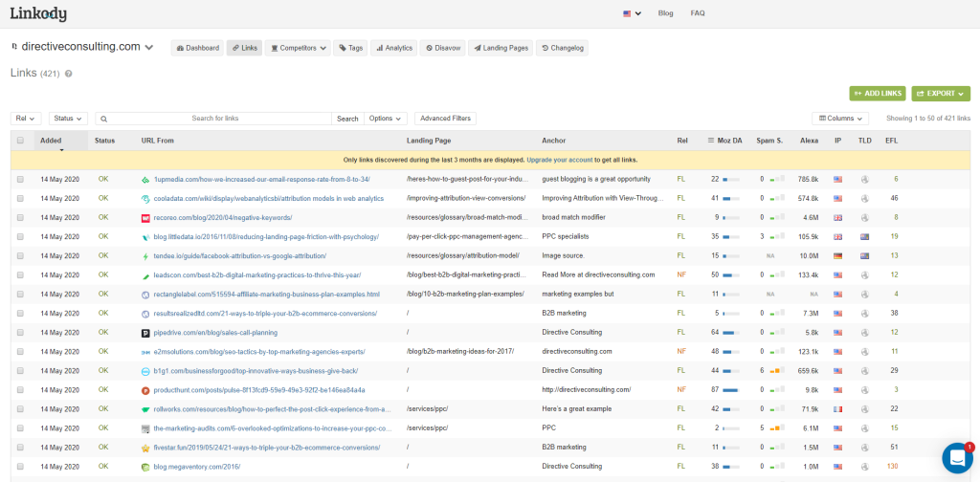Check the producthunt.com row checkbox
Screen dimensions: 980x482
21,390
